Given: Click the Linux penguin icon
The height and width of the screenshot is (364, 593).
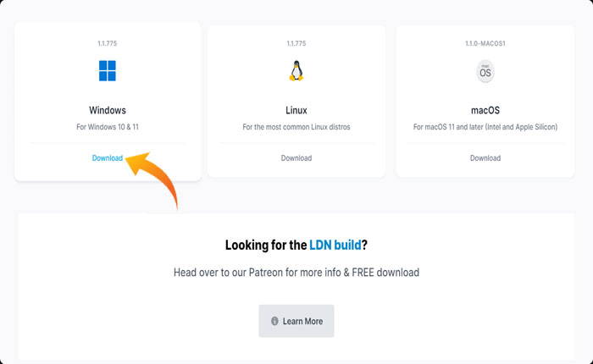Looking at the screenshot, I should click(x=296, y=71).
